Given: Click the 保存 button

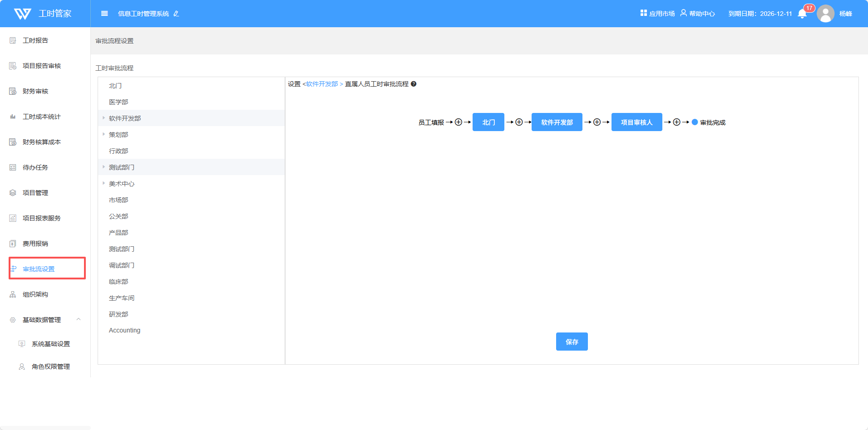Looking at the screenshot, I should click(x=572, y=342).
